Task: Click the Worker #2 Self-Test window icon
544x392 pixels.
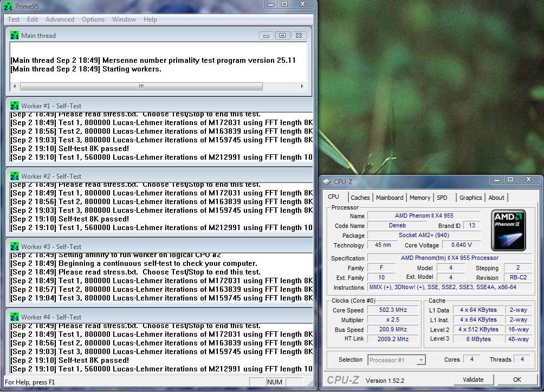Action: (x=15, y=176)
